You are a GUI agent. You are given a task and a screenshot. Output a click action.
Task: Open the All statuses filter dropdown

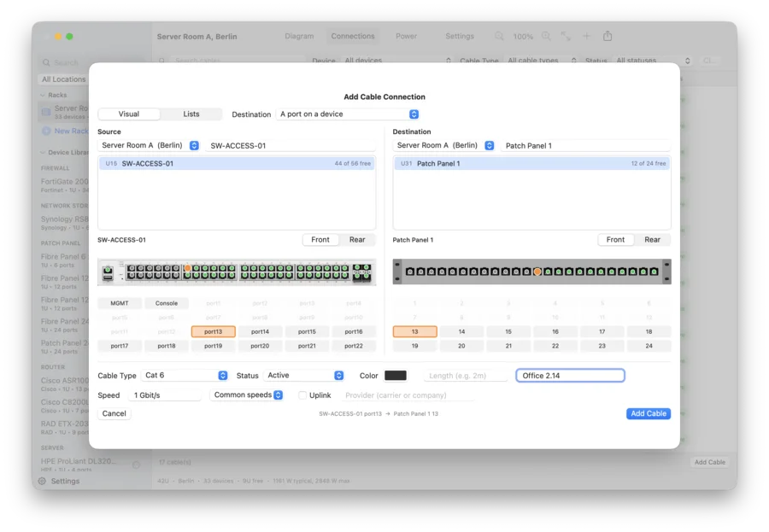tap(653, 61)
